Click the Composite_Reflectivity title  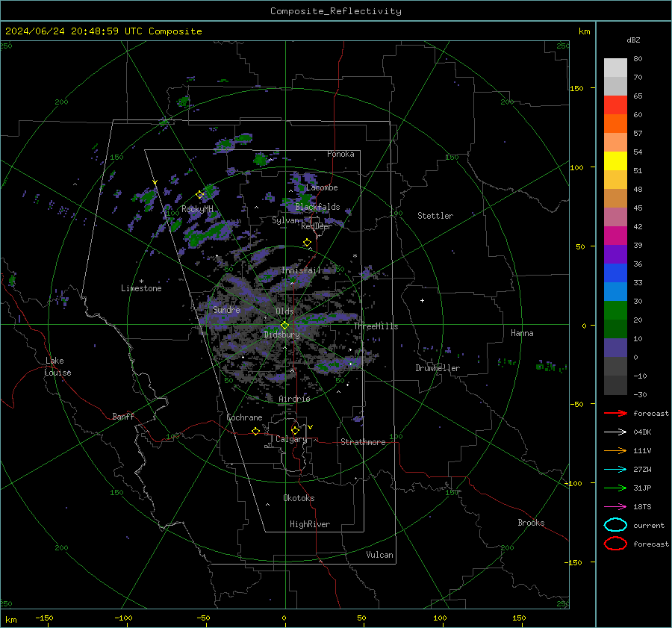click(x=336, y=11)
